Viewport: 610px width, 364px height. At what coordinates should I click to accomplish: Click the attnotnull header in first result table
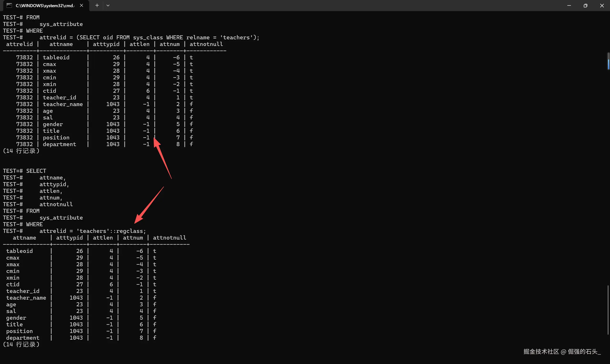pos(206,44)
